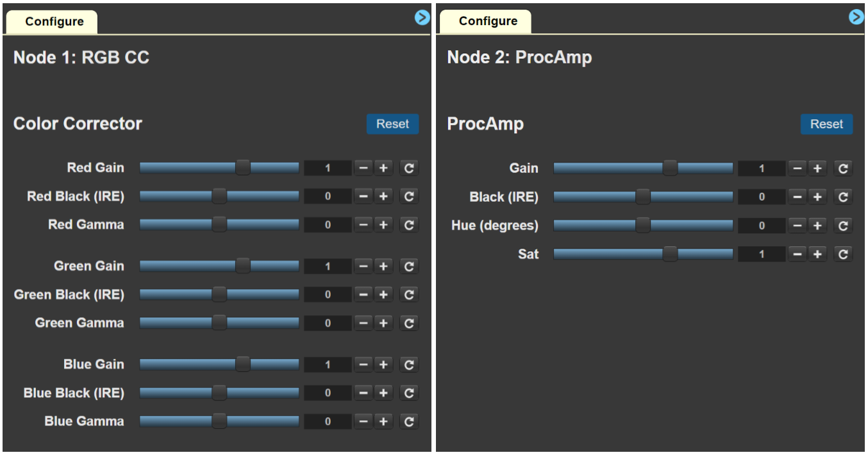Expand the blue arrow in Node 1 panel
This screenshot has width=868, height=455.
(x=422, y=18)
